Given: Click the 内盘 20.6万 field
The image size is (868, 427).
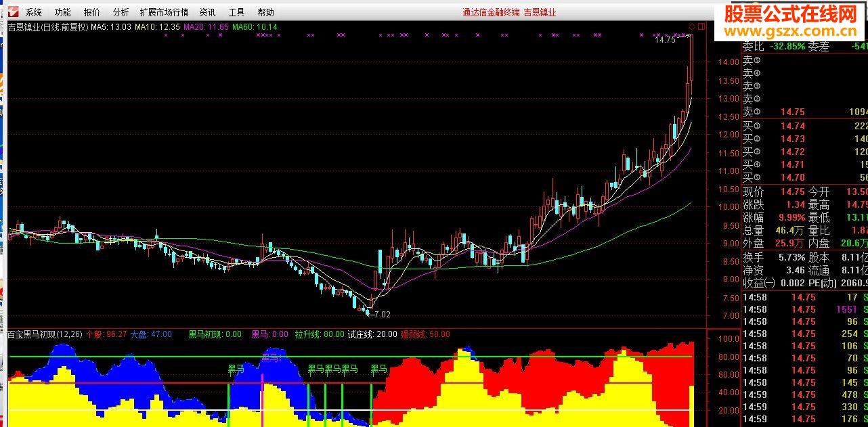Looking at the screenshot, I should pyautogui.click(x=838, y=243).
